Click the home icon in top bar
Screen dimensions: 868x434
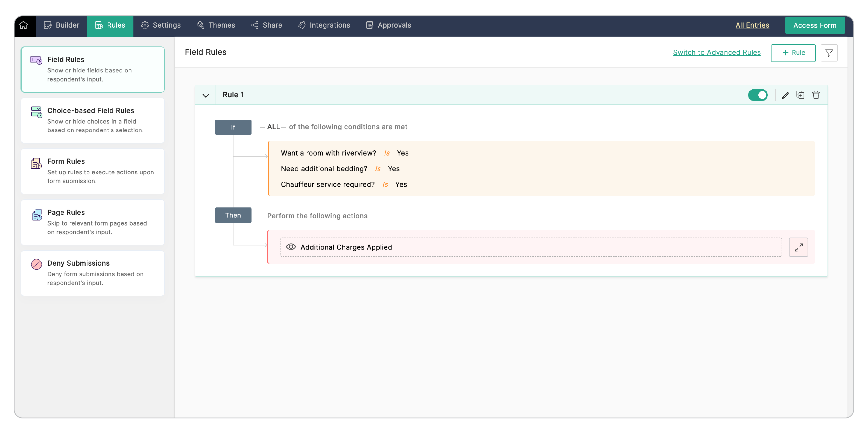[23, 25]
